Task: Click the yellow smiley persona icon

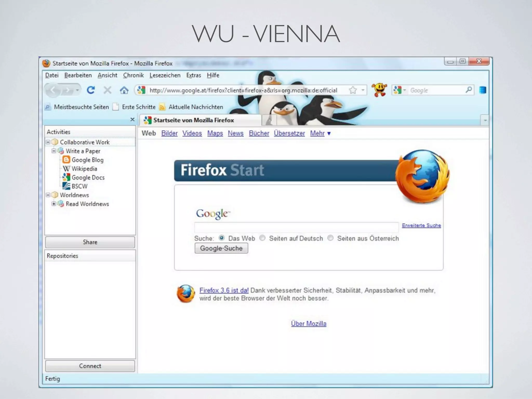Action: pos(379,90)
